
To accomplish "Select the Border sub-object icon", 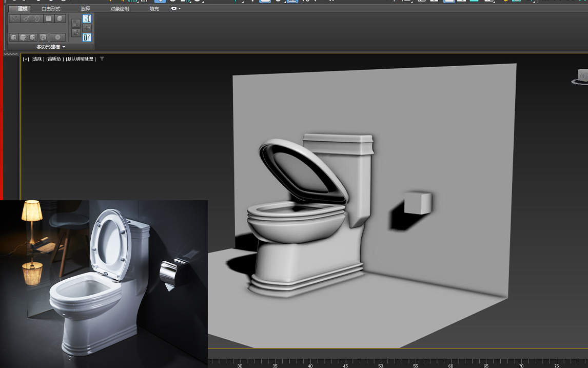I will click(x=36, y=19).
